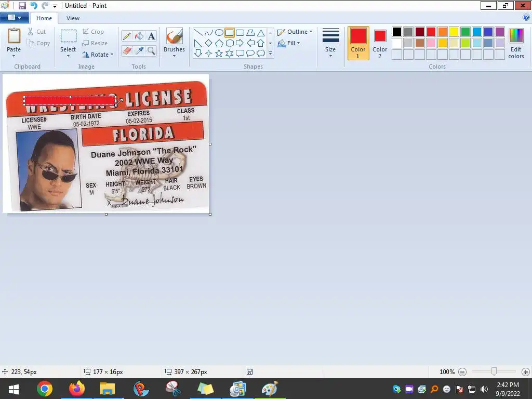Open File Explorer from the taskbar

tap(108, 389)
